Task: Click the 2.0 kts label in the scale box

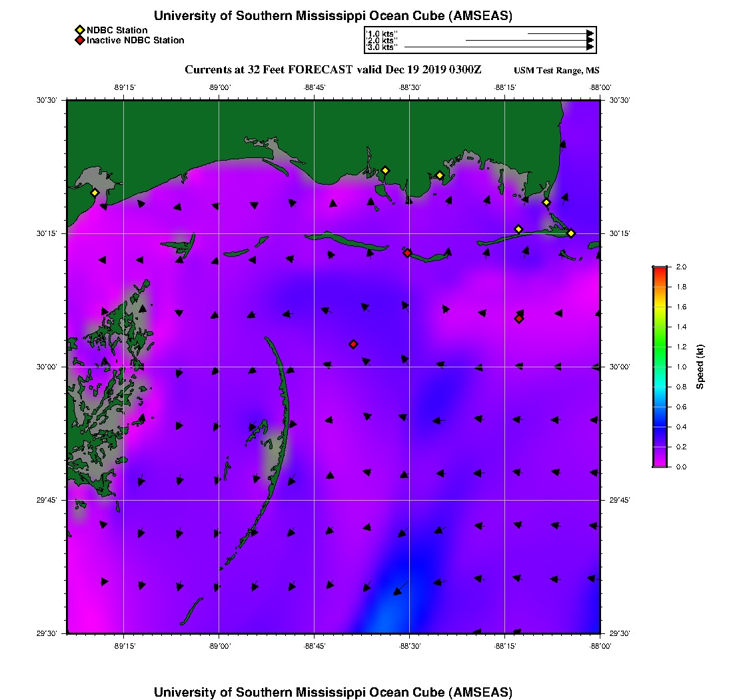Action: tap(382, 40)
